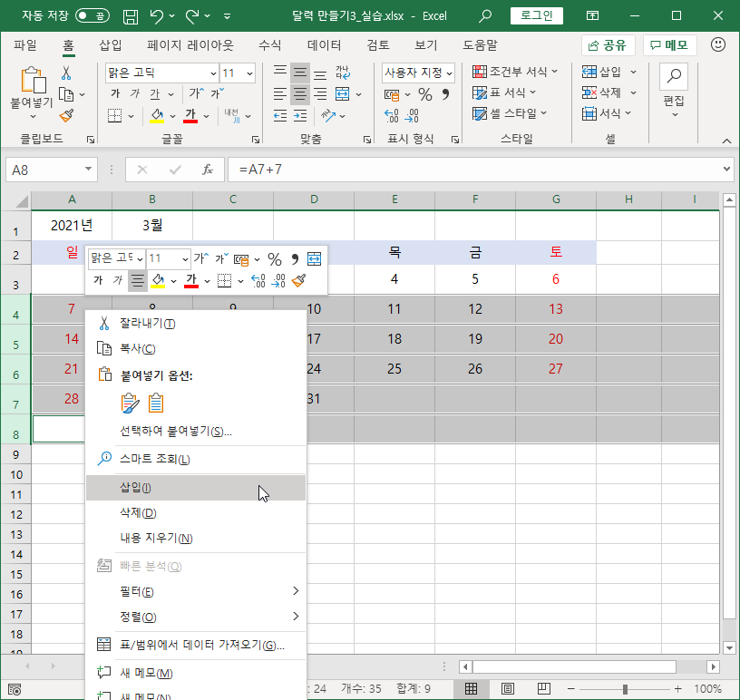740x700 pixels.
Task: Click mini toolbar merge cells icon
Action: 315,258
